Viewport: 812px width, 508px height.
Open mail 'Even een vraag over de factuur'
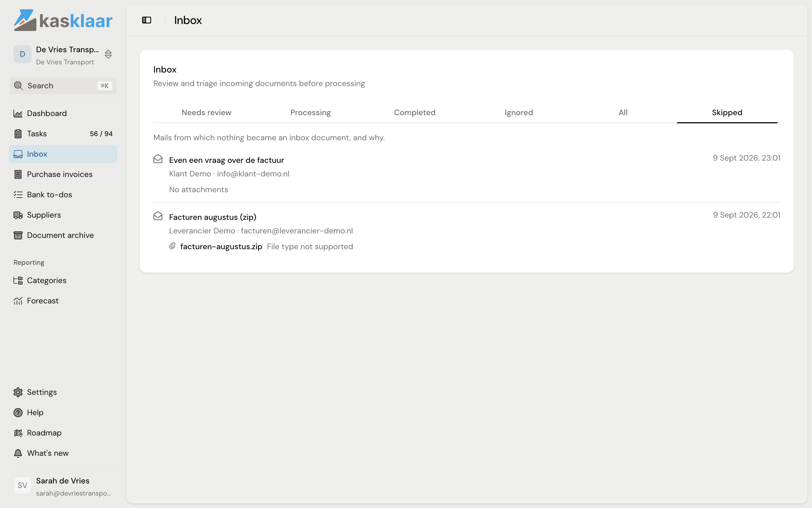(x=226, y=160)
